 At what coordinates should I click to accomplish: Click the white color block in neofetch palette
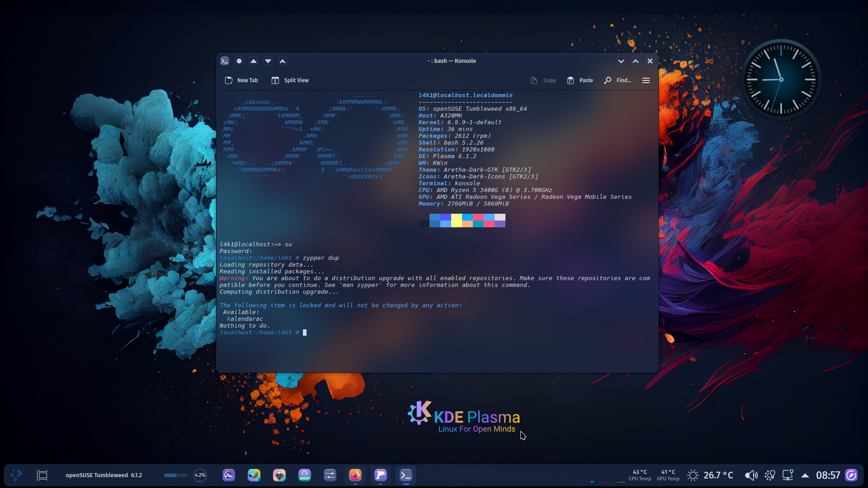pos(500,217)
